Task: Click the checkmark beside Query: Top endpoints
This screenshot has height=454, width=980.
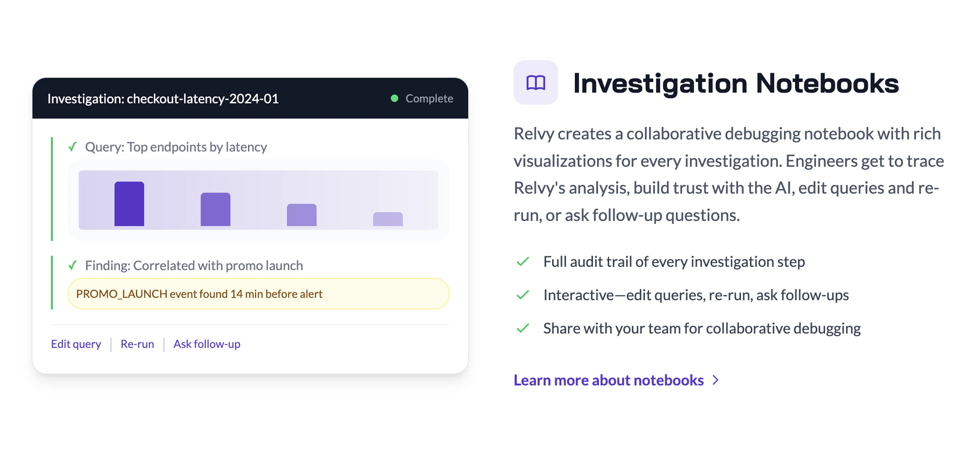Action: 72,146
